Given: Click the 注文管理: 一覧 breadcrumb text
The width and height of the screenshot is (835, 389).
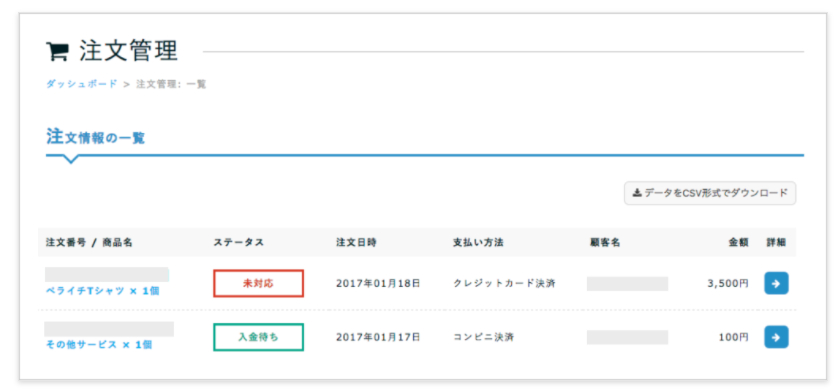Looking at the screenshot, I should pos(171,84).
